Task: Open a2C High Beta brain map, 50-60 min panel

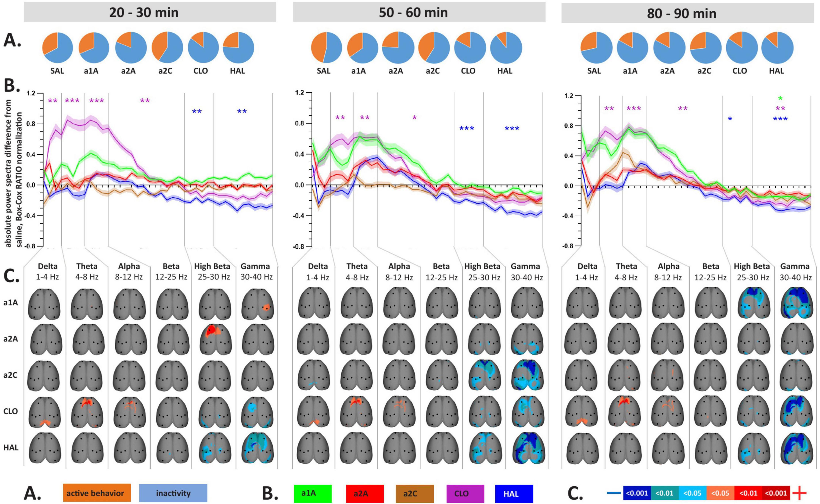Action: (485, 375)
